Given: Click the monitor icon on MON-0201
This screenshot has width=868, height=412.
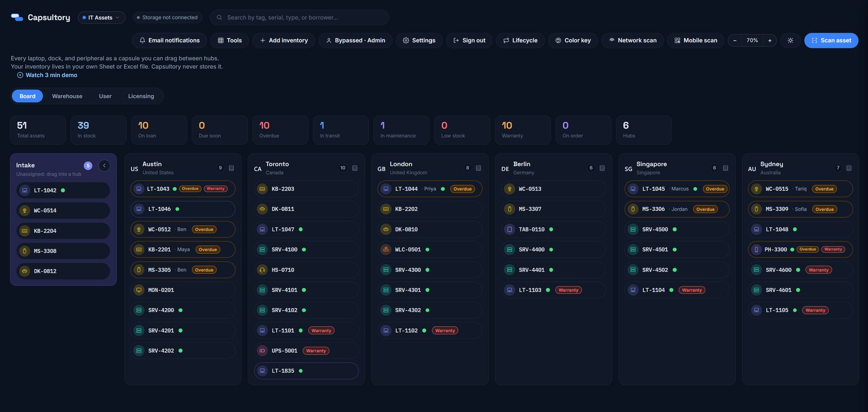Looking at the screenshot, I should coord(139,290).
